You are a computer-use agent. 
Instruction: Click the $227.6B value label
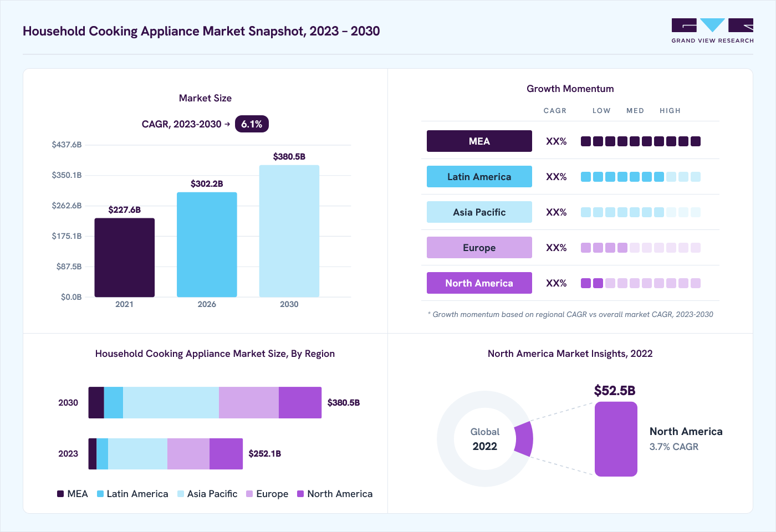[x=124, y=210]
